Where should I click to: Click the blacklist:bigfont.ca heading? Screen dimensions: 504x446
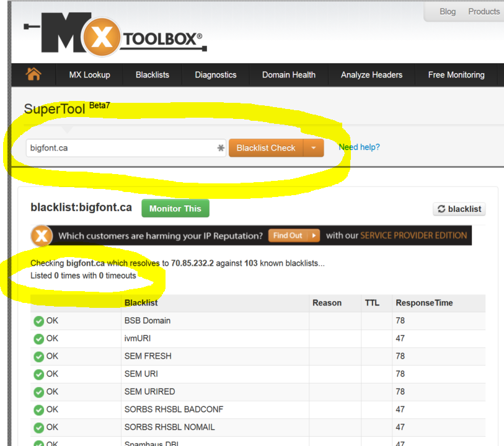[x=81, y=208]
